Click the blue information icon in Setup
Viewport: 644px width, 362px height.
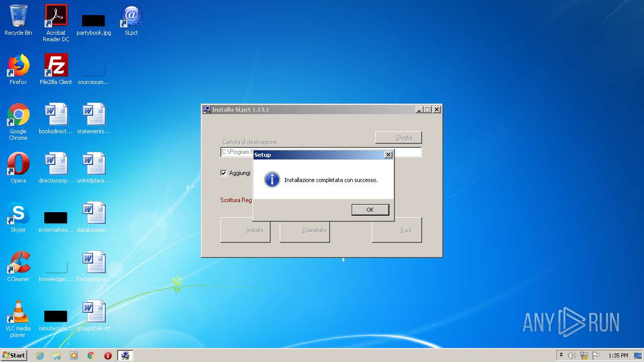click(272, 179)
